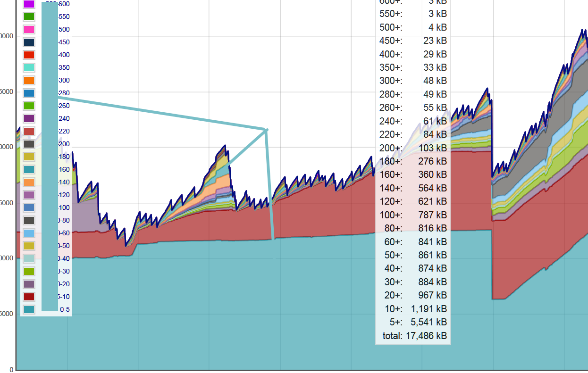Click the dark purple 240 legend swatch
Viewport: 588px width, 373px height.
pos(29,119)
